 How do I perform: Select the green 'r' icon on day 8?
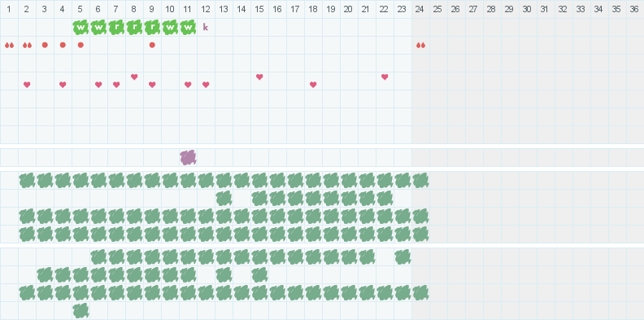pyautogui.click(x=134, y=28)
